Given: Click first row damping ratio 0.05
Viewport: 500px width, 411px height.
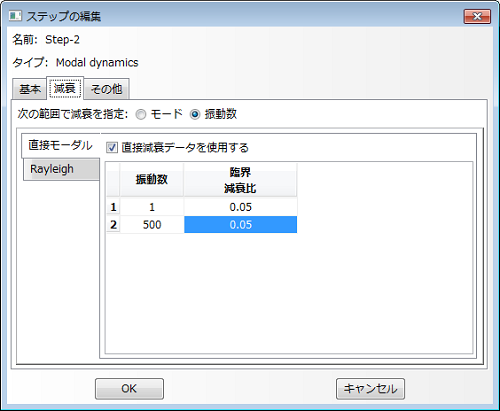Looking at the screenshot, I should pyautogui.click(x=240, y=207).
